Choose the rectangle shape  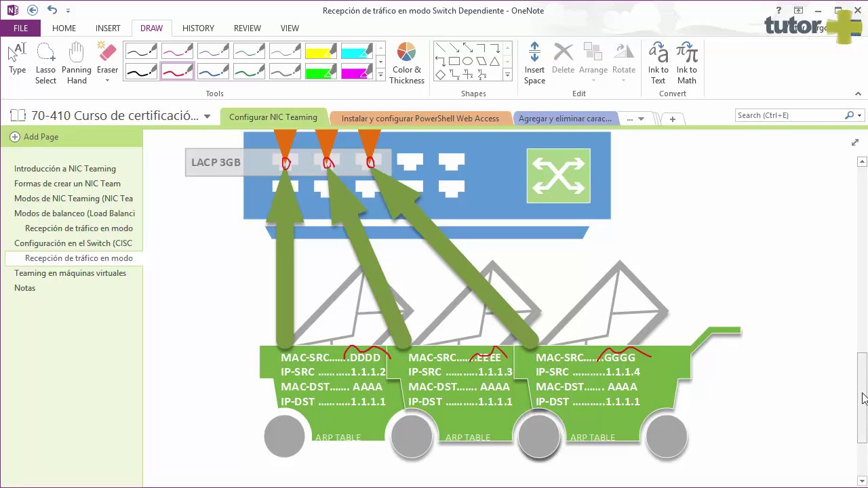pos(454,61)
